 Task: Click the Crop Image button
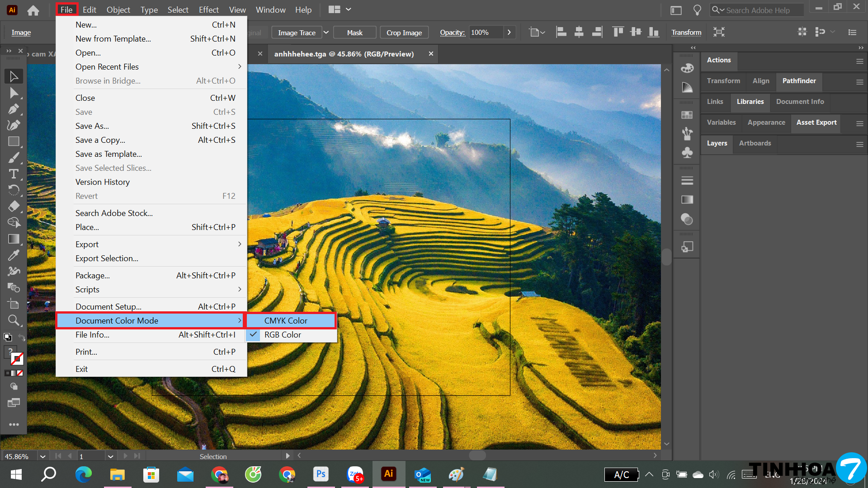coord(404,33)
